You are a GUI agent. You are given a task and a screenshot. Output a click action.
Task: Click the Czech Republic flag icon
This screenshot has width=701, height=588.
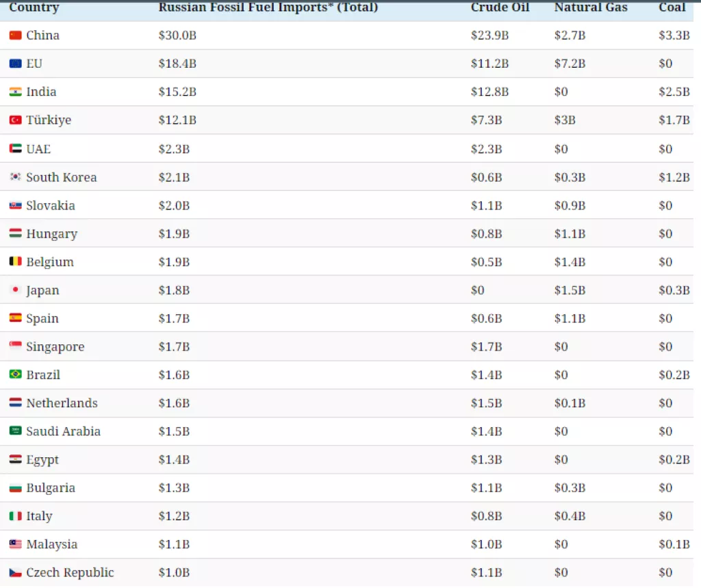pos(15,572)
